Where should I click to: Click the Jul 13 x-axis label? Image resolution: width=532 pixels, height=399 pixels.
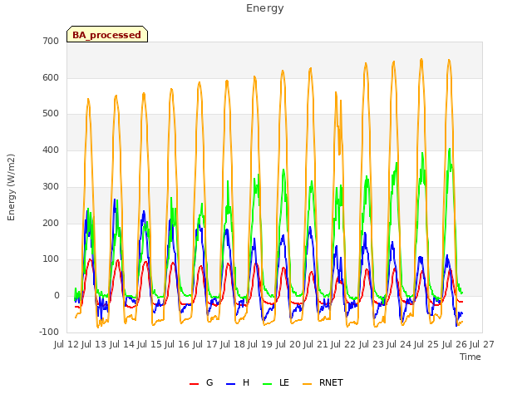tap(94, 345)
